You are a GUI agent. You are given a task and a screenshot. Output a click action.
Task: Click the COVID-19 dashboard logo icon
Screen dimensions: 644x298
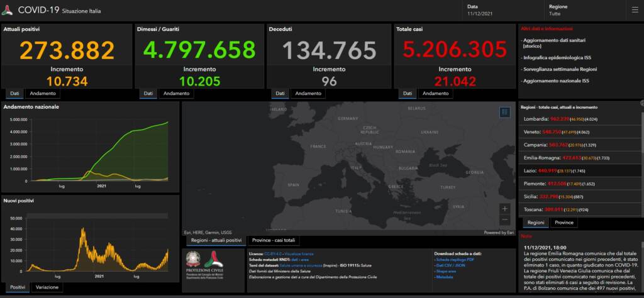tap(8, 11)
